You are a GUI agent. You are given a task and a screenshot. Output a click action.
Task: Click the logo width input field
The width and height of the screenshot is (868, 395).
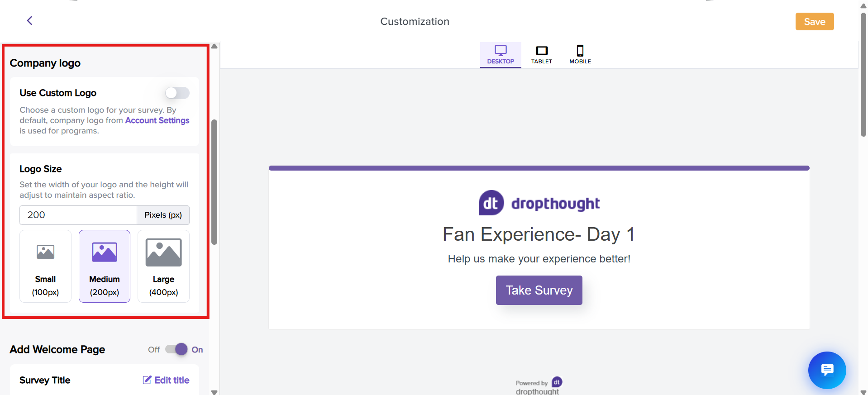[78, 215]
